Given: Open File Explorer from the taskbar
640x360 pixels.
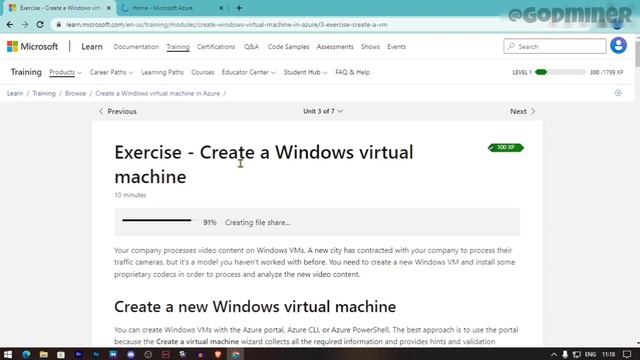Looking at the screenshot, I should tap(43, 354).
